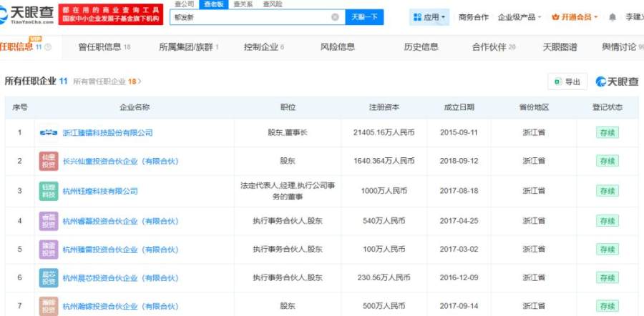Clear the search box with the X icon
Screen dimensions: 644x316
click(x=335, y=16)
